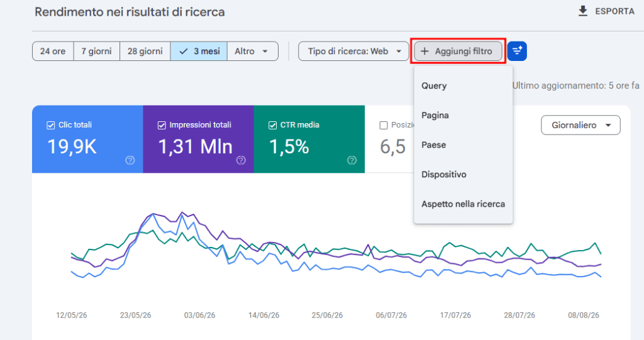Select the 24 ore date range
The height and width of the screenshot is (340, 644).
click(53, 52)
